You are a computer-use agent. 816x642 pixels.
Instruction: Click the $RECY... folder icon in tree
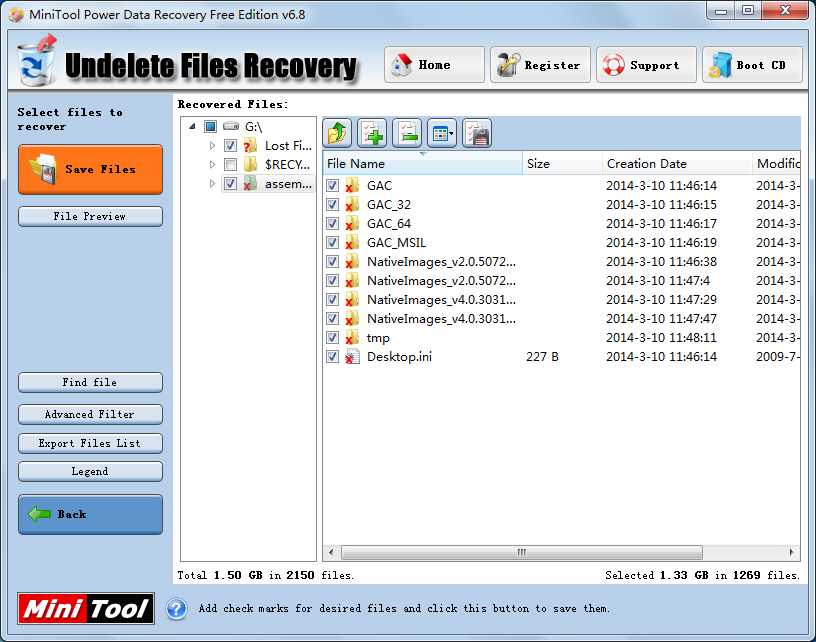click(x=250, y=165)
